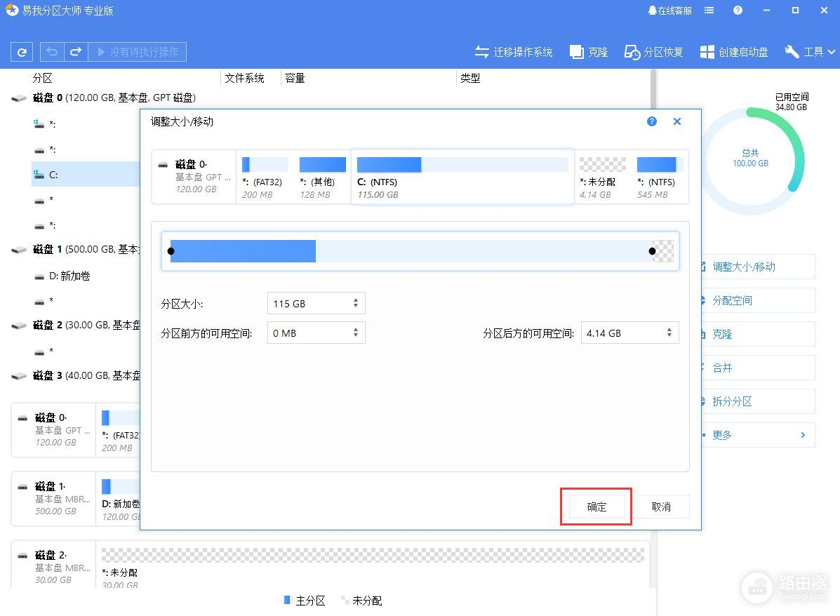
Task: Open the Migrate OS (迁移操作系统) tool
Action: [x=514, y=52]
